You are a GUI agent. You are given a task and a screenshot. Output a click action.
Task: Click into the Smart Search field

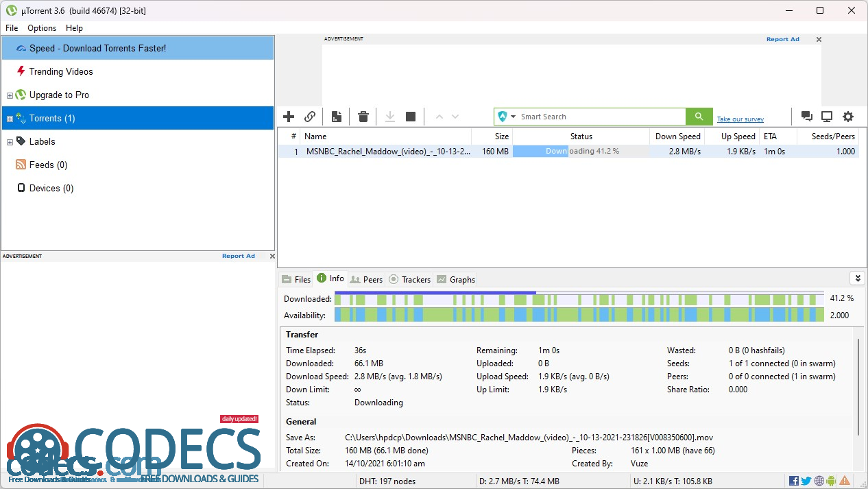tap(600, 117)
